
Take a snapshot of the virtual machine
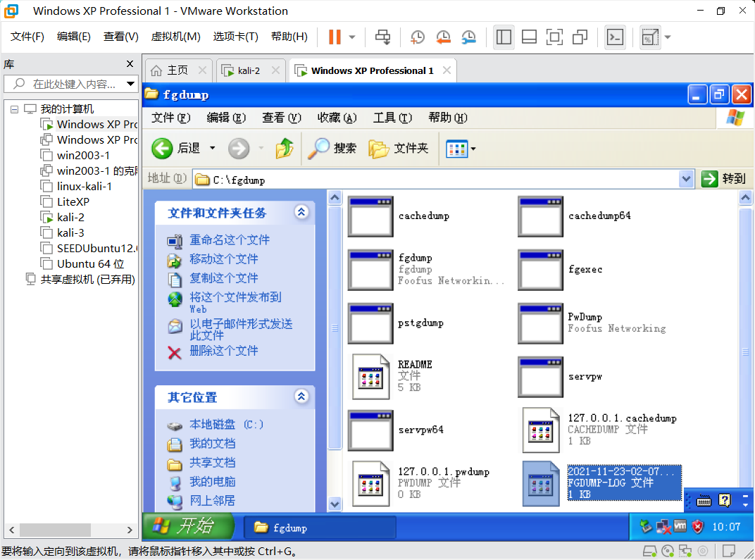pyautogui.click(x=417, y=37)
